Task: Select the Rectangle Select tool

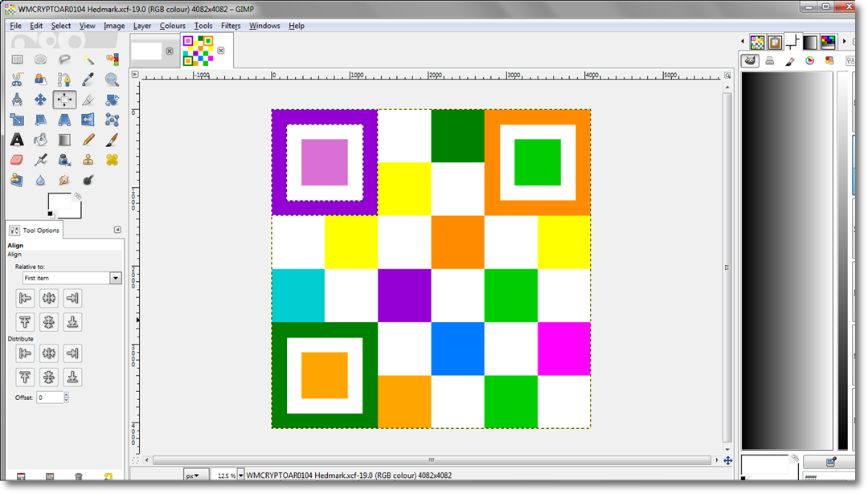Action: pos(17,59)
